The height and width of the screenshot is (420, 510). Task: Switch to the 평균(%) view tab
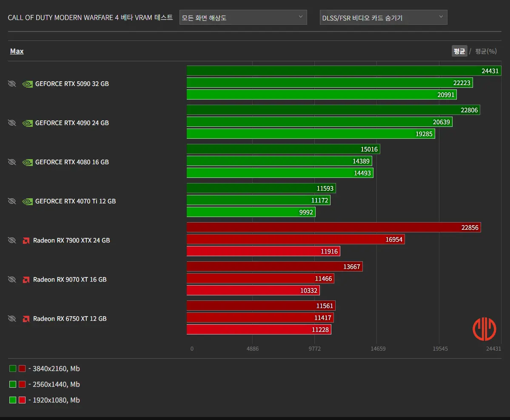pyautogui.click(x=486, y=51)
